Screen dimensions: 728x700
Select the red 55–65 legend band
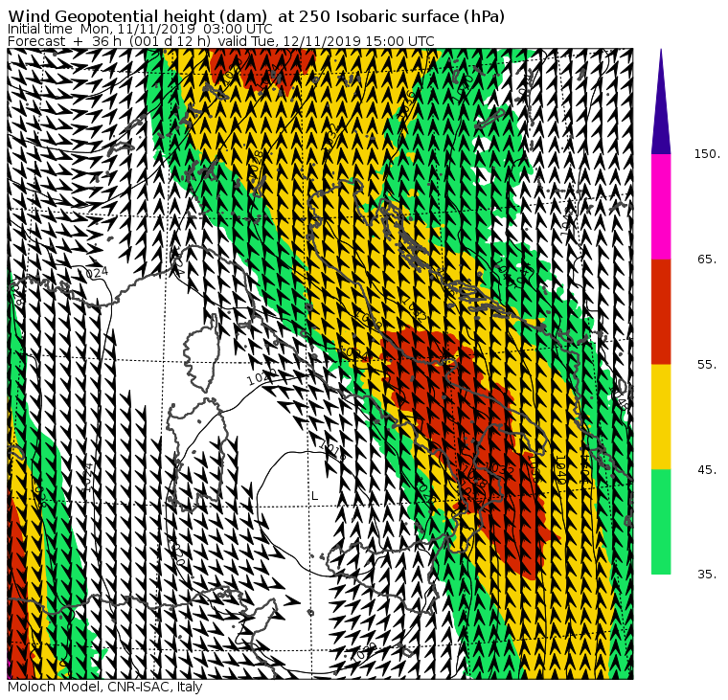pyautogui.click(x=661, y=311)
